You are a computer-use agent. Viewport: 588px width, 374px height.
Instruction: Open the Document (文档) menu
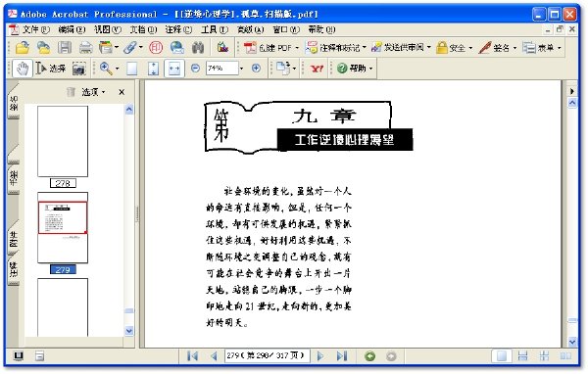coord(143,29)
